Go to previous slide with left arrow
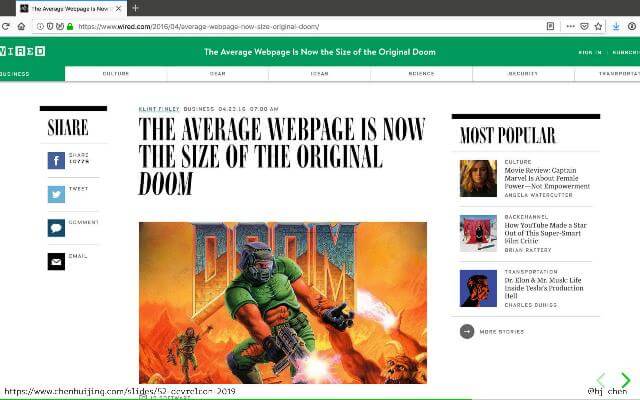 601,380
